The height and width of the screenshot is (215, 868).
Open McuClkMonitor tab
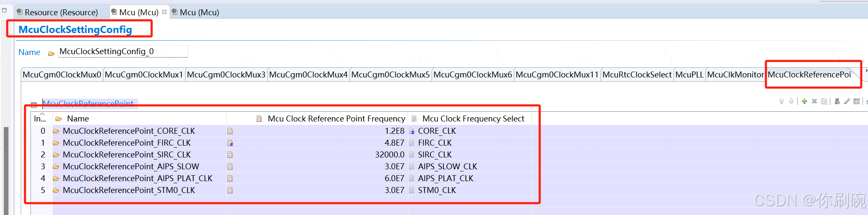(x=735, y=75)
